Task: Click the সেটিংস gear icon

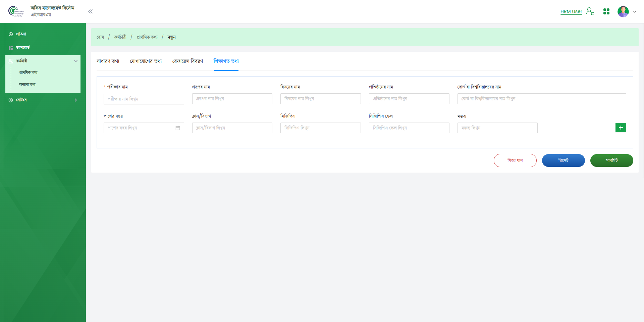Action: coord(11,100)
